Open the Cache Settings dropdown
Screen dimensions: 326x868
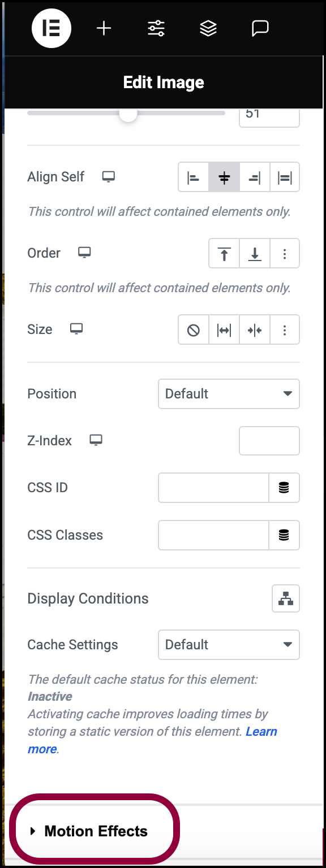pos(229,645)
